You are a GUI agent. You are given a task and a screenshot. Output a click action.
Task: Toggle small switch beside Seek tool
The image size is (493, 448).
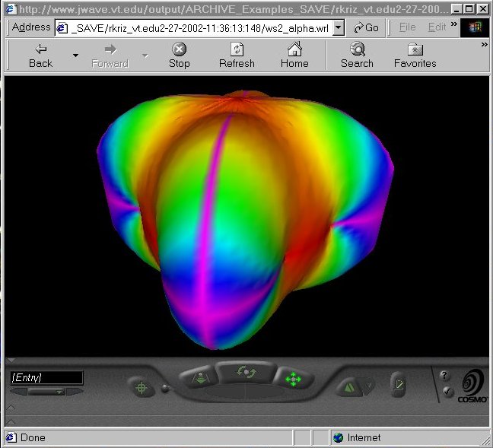165,389
